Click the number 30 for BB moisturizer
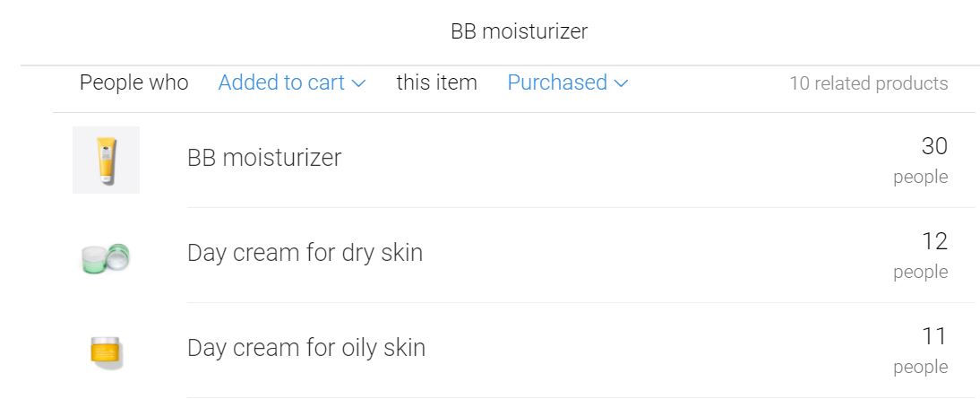 [x=934, y=146]
